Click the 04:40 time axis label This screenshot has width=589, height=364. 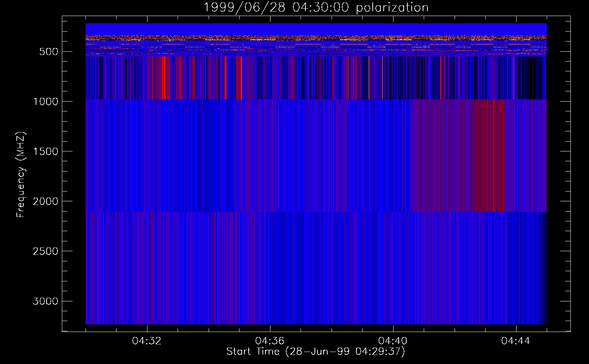[393, 341]
